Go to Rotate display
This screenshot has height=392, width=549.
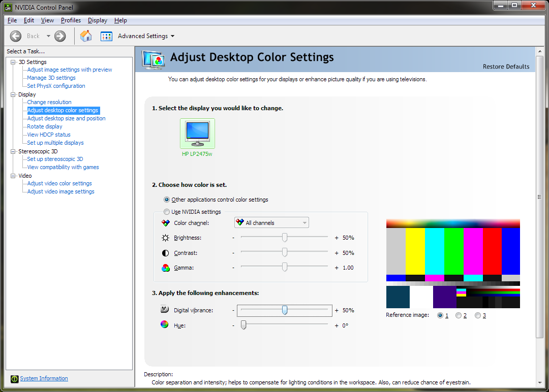click(45, 126)
